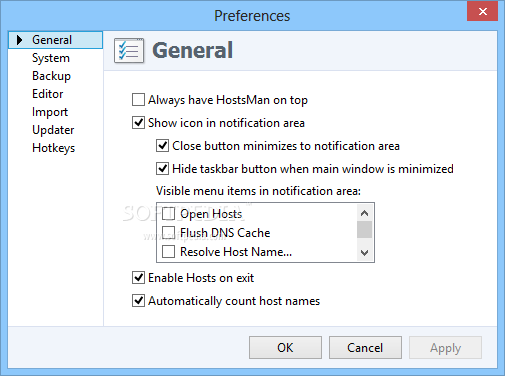Open the System preferences page
The image size is (505, 376).
pyautogui.click(x=51, y=58)
